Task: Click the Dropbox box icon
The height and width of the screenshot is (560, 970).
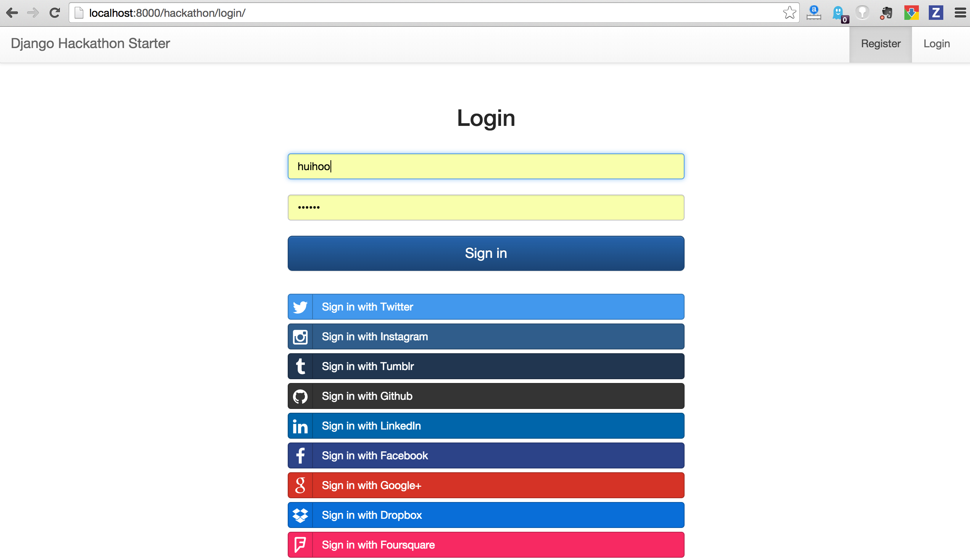Action: point(300,515)
